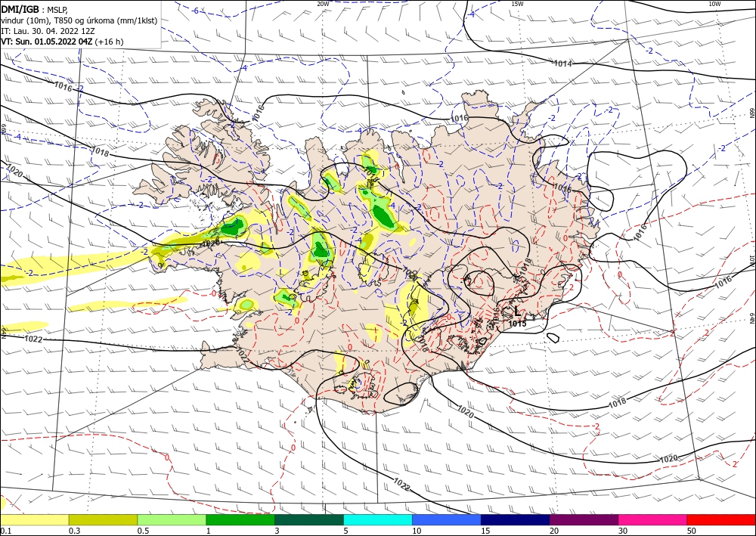Pick the purple 20 mm legend swatch
This screenshot has width=756, height=536.
pos(584,519)
